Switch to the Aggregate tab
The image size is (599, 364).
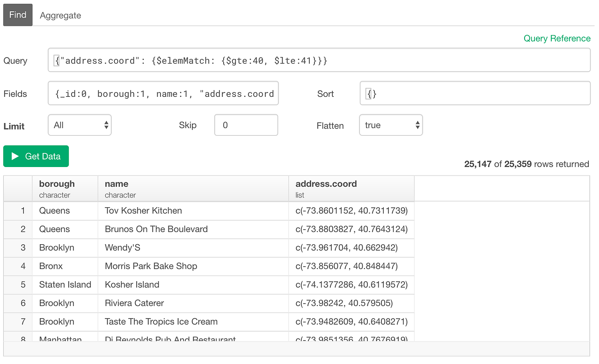[60, 15]
